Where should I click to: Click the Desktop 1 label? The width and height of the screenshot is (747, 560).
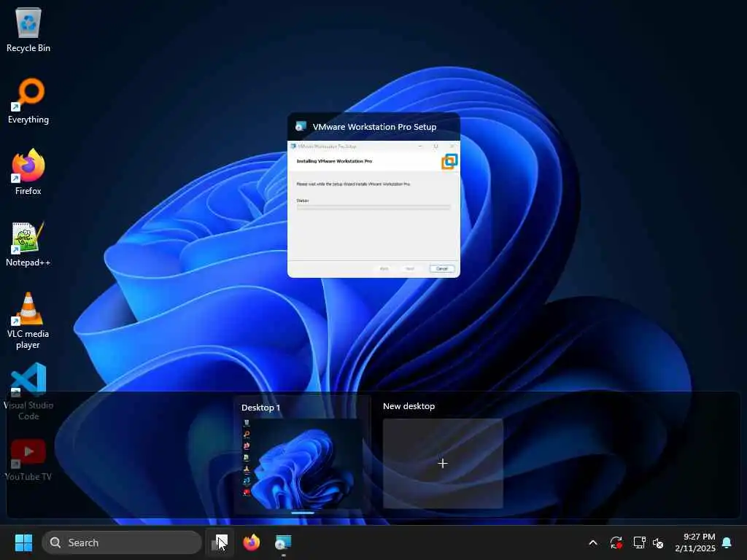tap(260, 408)
